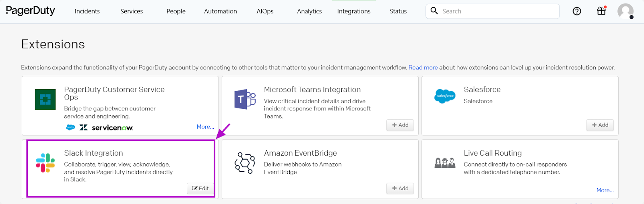Open the People menu
This screenshot has height=204, width=644.
(176, 11)
